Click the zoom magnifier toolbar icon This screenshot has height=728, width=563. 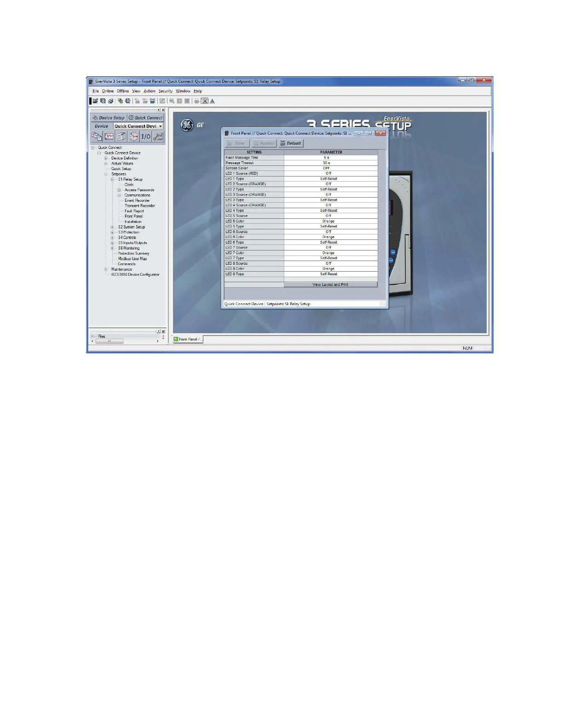coord(172,101)
